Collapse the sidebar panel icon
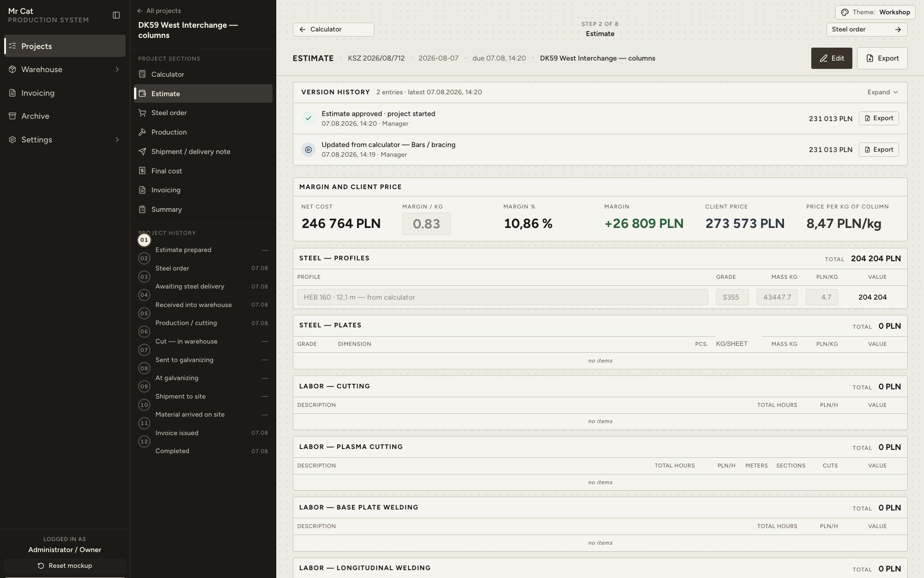The height and width of the screenshot is (578, 924). point(116,15)
